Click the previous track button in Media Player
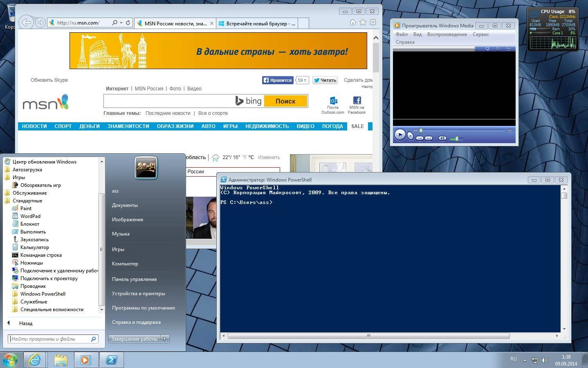 (420, 138)
